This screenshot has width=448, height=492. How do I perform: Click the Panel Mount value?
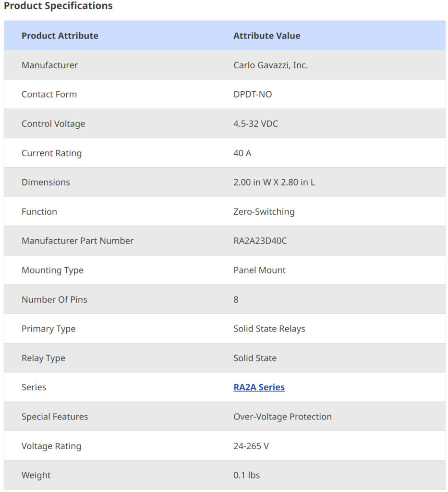pyautogui.click(x=259, y=270)
